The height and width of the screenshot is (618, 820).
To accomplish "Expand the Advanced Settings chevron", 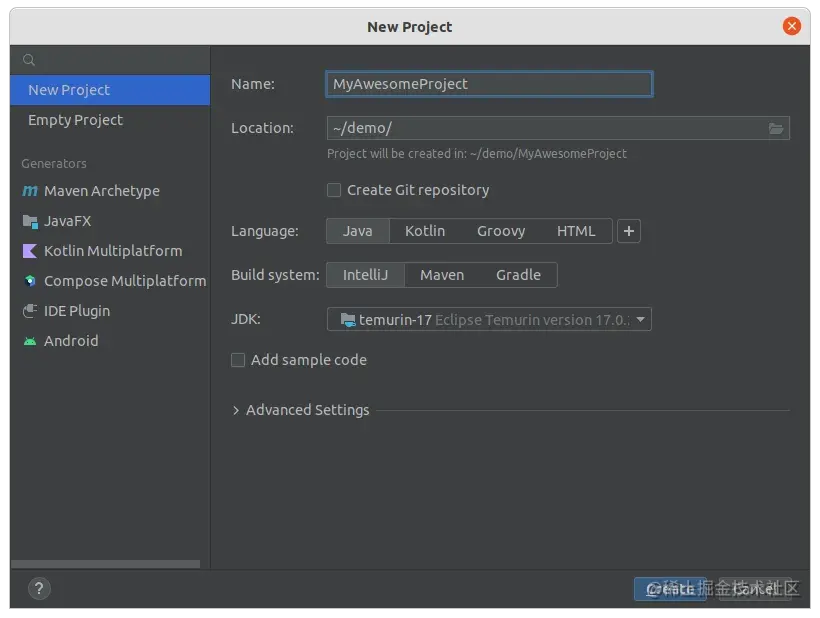I will tap(236, 410).
